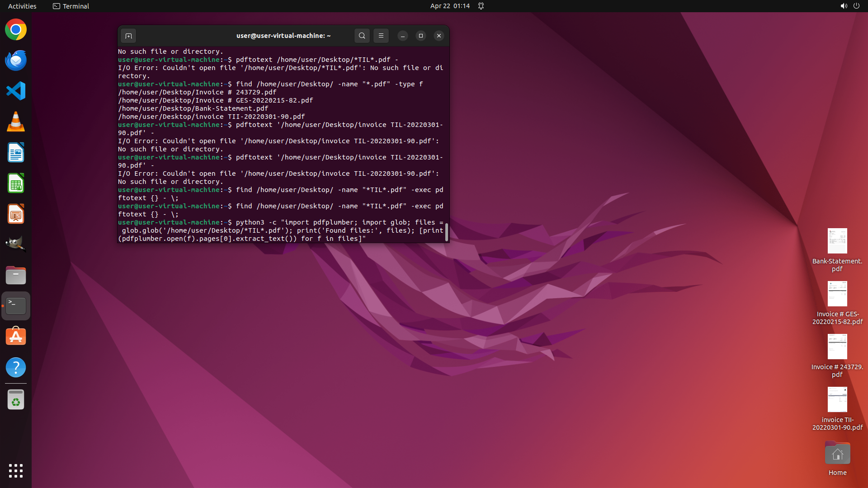Expand the system volume and power menu

(x=849, y=6)
